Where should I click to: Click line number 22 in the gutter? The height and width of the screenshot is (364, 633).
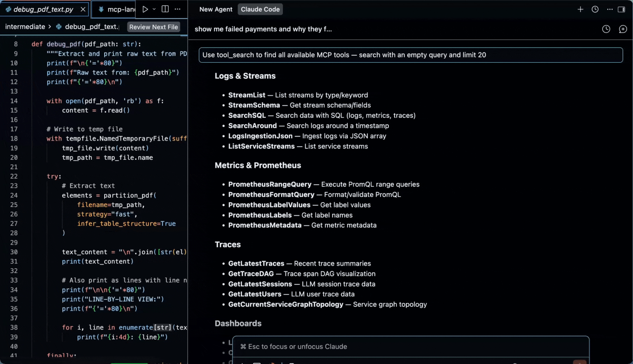point(14,176)
